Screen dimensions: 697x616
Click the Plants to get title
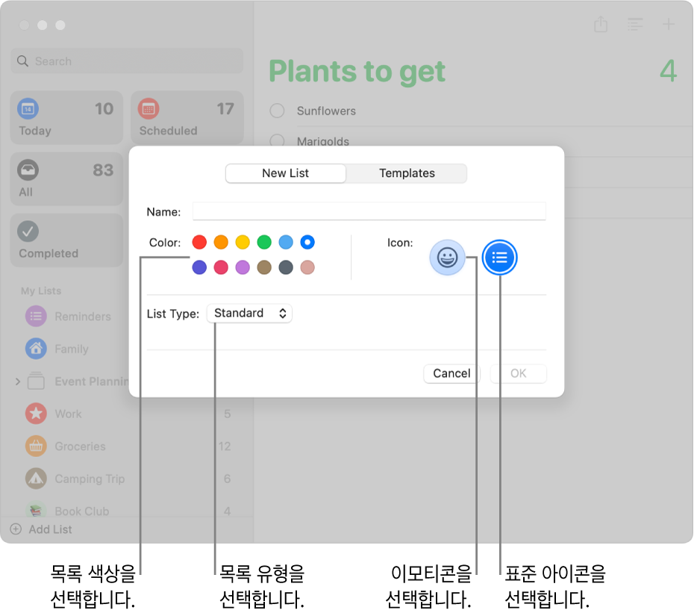[x=357, y=71]
